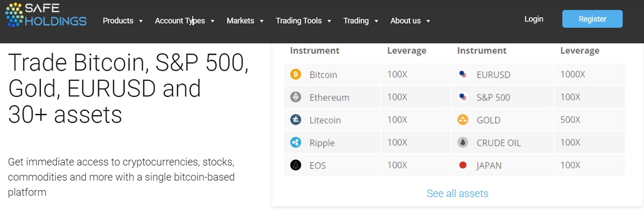Expand the Trading Tools dropdown arrow
The width and height of the screenshot is (644, 210).
click(330, 21)
